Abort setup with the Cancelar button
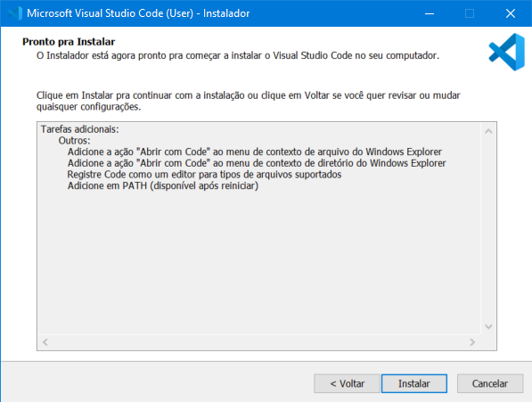Viewport: 532px width, 402px height. [x=490, y=383]
